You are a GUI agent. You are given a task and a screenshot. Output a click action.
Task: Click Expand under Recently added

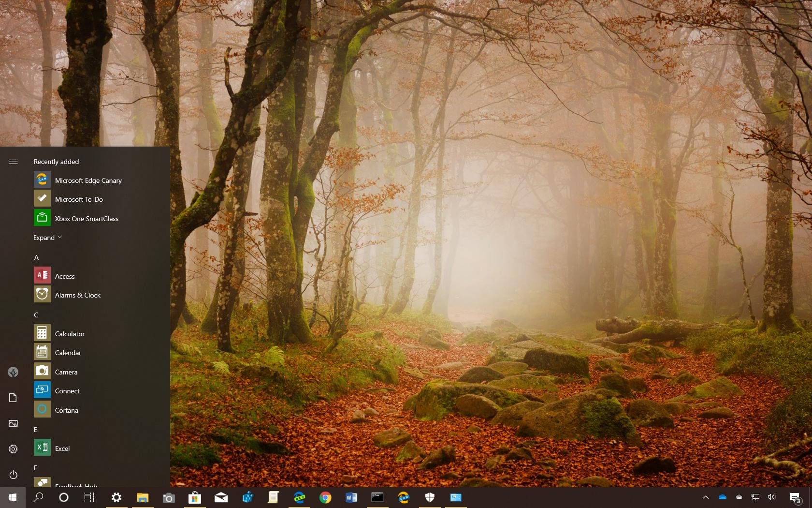tap(47, 238)
